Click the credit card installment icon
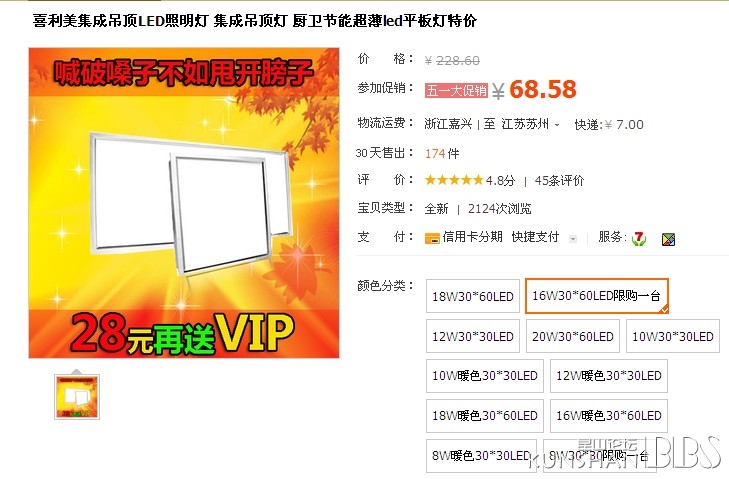The image size is (729, 479). [x=432, y=238]
